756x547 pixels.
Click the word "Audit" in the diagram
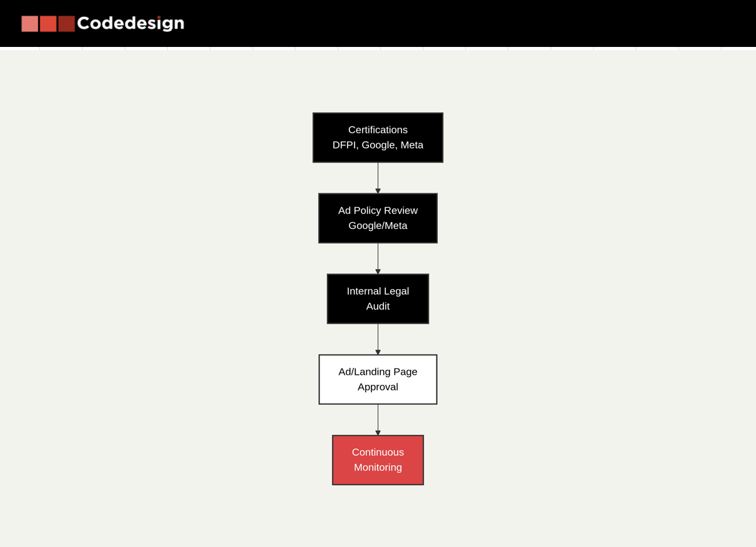378,307
